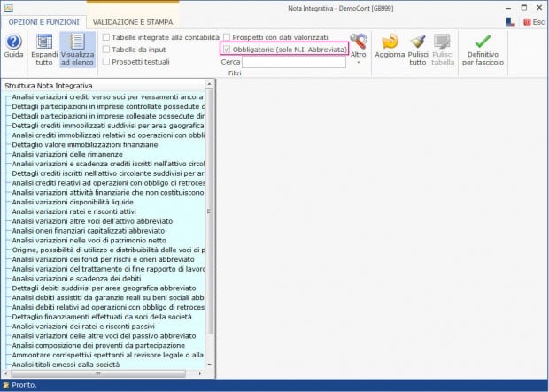Select Dettagli partecipazioni in imprese collegate

pyautogui.click(x=108, y=116)
